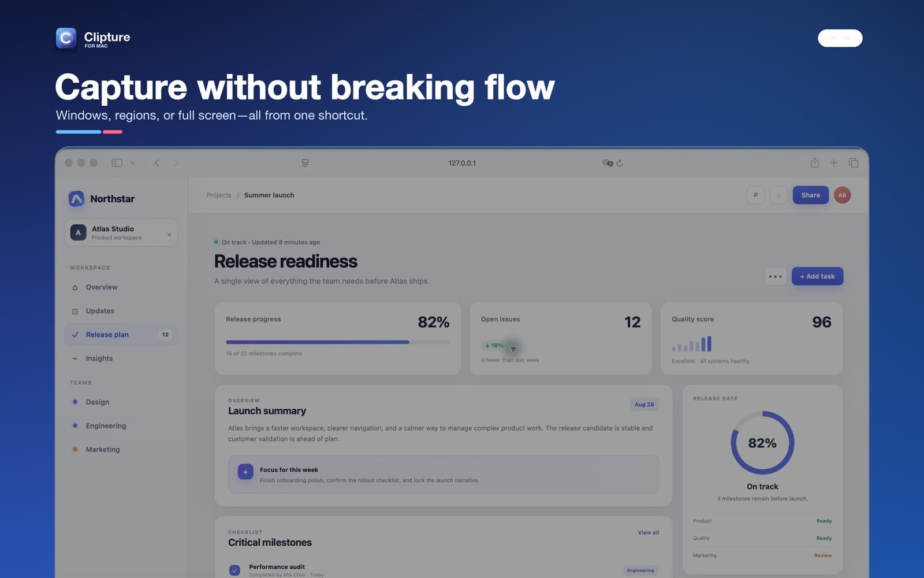This screenshot has width=924, height=578.
Task: Click the Share button
Action: tap(810, 195)
